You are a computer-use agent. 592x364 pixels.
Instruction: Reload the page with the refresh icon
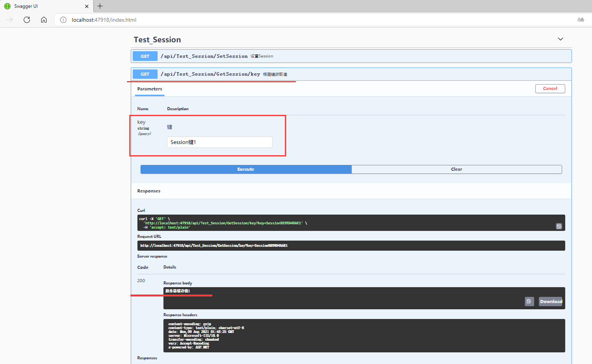(x=26, y=20)
